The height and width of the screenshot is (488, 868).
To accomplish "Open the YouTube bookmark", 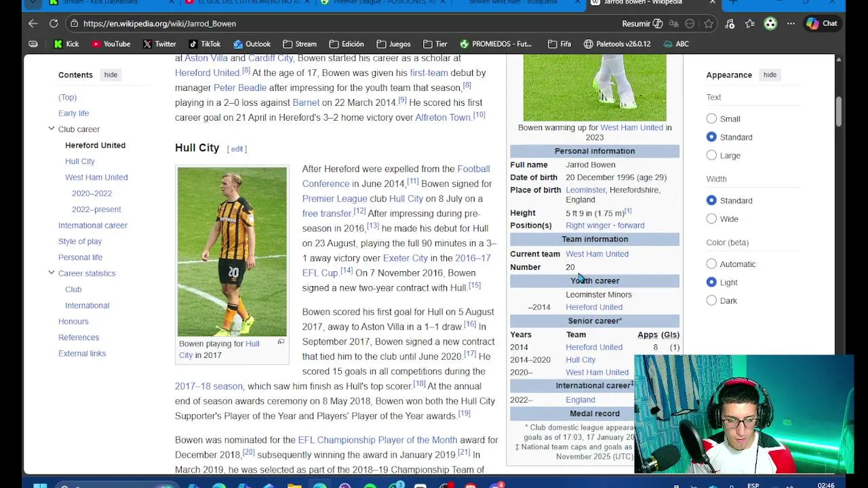I will pos(111,44).
